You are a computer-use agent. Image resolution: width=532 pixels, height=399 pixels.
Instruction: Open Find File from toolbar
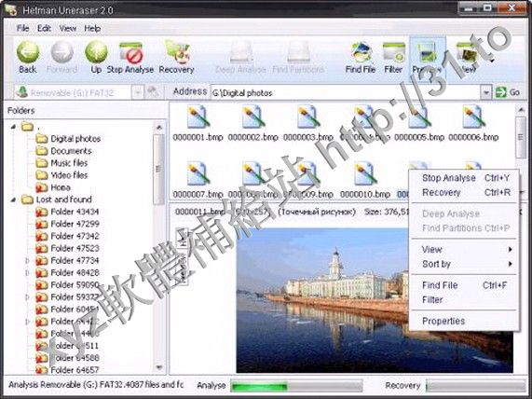click(x=361, y=52)
